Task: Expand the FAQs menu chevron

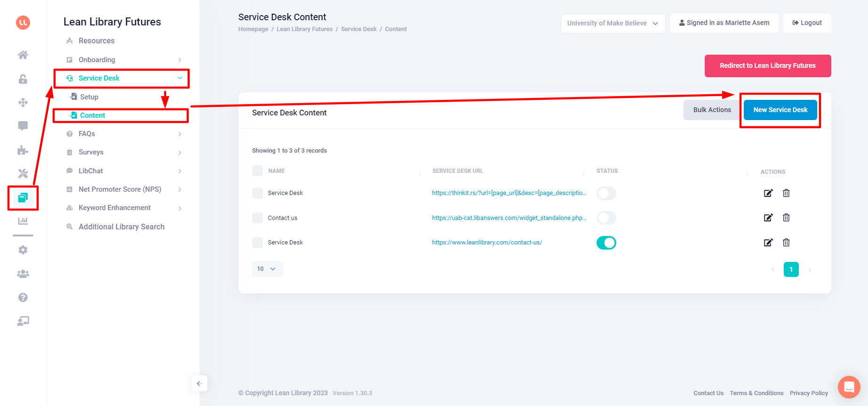Action: point(180,134)
